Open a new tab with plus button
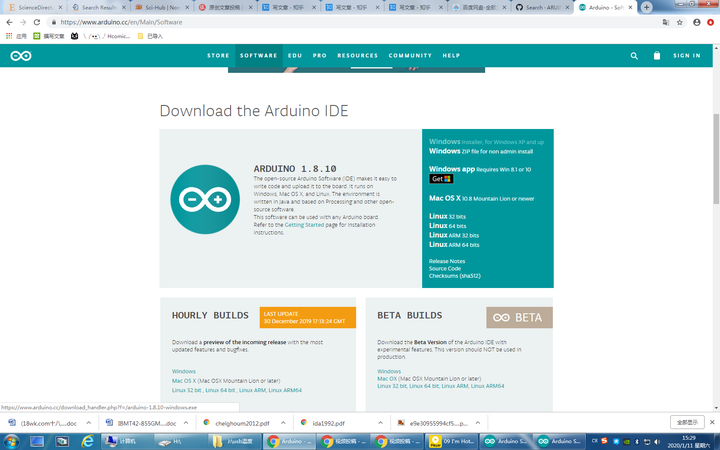The width and height of the screenshot is (720, 450). pyautogui.click(x=647, y=7)
